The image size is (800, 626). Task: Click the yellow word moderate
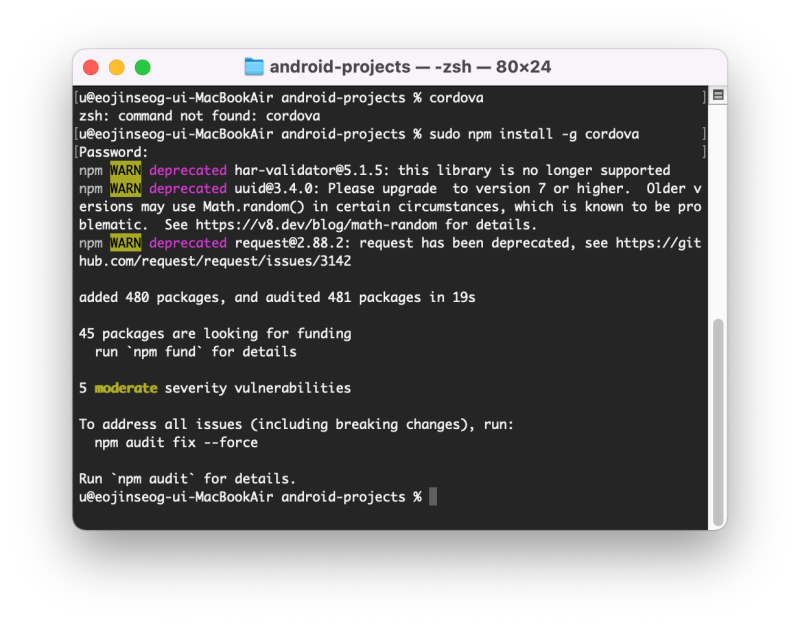pyautogui.click(x=126, y=388)
